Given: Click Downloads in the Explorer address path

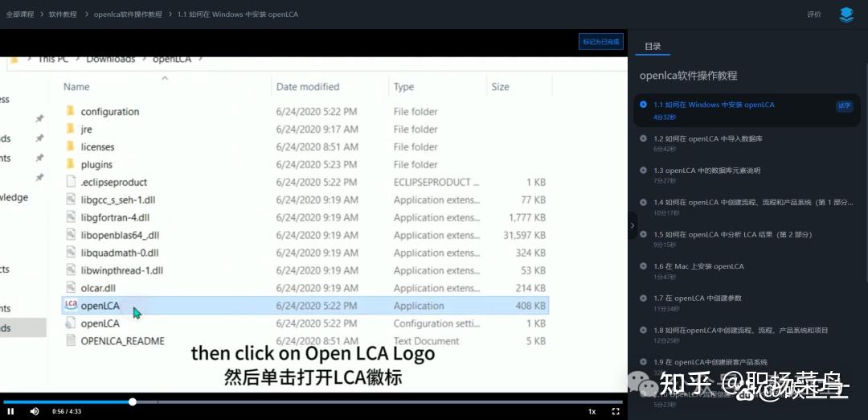Looking at the screenshot, I should point(111,59).
